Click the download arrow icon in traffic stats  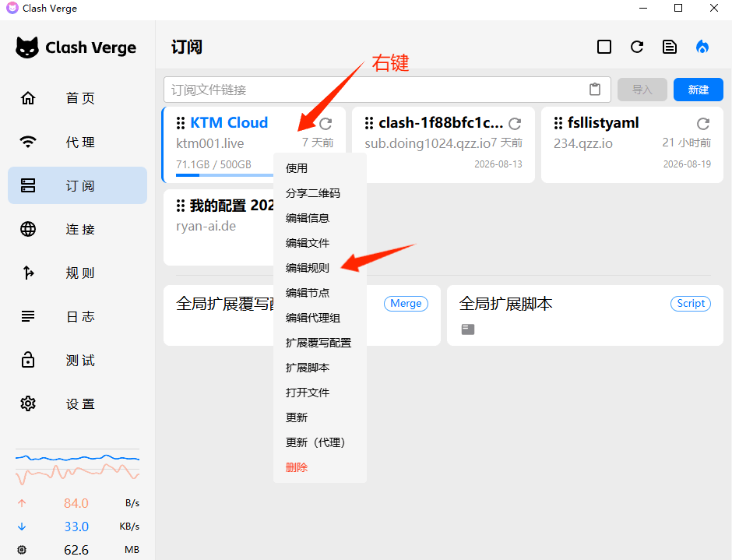[x=22, y=527]
